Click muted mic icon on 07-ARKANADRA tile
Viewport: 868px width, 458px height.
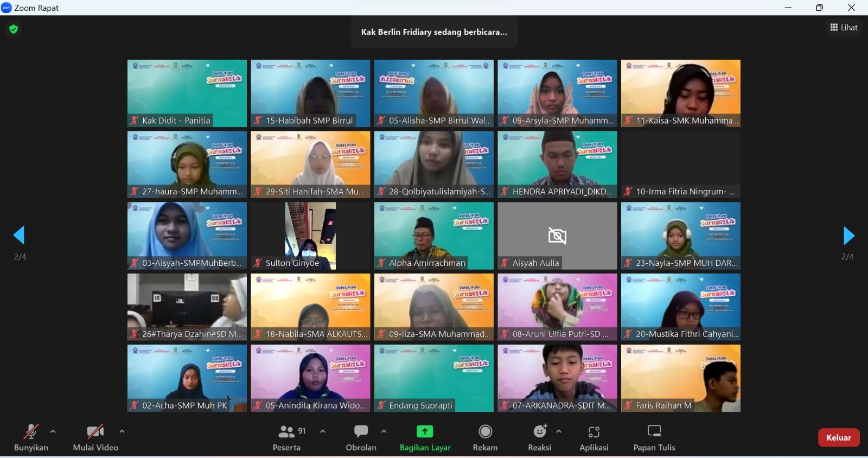coord(505,405)
